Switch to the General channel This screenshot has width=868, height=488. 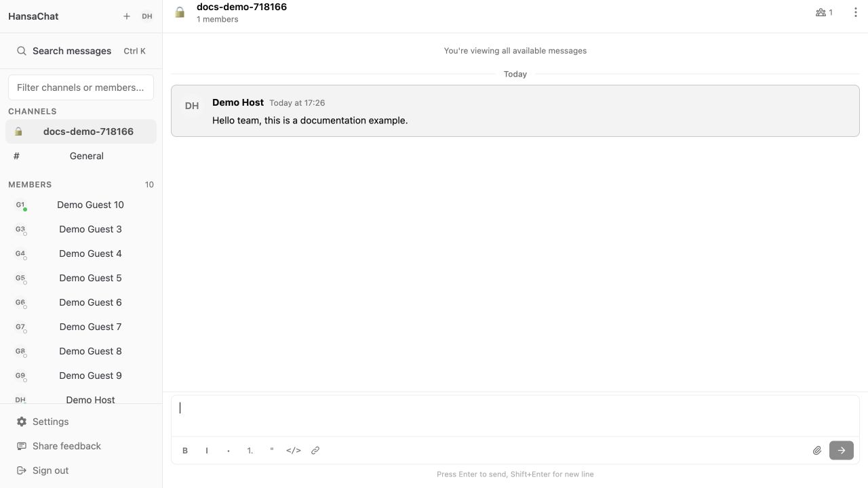click(x=81, y=156)
